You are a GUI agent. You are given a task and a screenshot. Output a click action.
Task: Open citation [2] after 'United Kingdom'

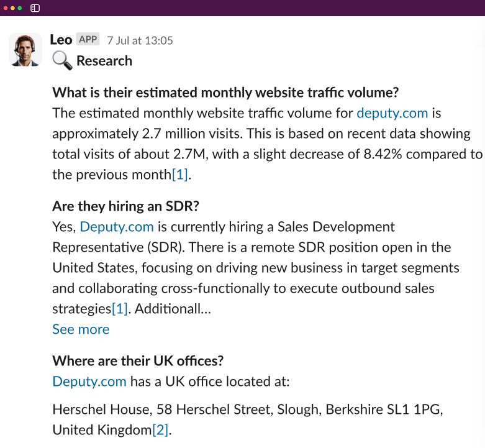160,430
